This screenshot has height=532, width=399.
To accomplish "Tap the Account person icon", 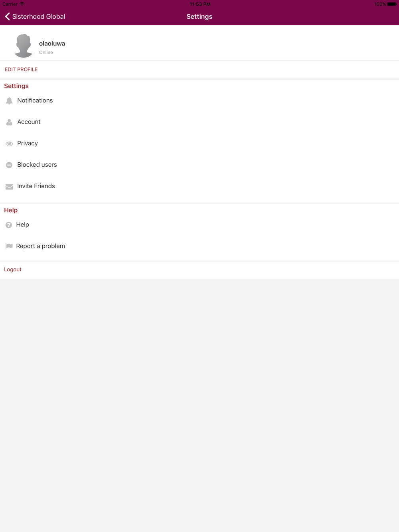I will point(9,122).
